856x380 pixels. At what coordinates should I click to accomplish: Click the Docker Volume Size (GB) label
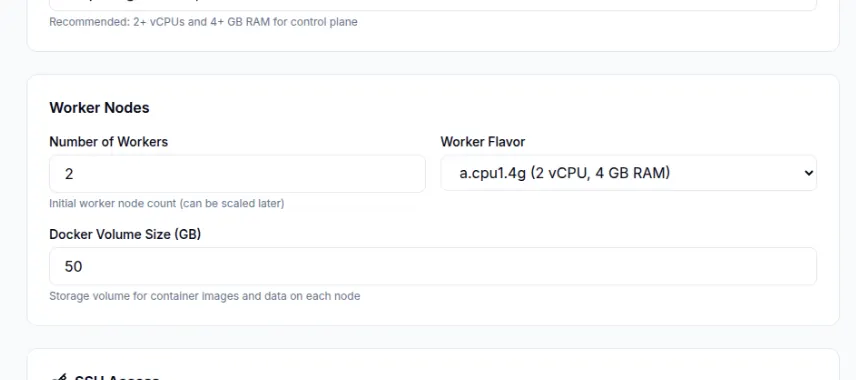tap(125, 234)
